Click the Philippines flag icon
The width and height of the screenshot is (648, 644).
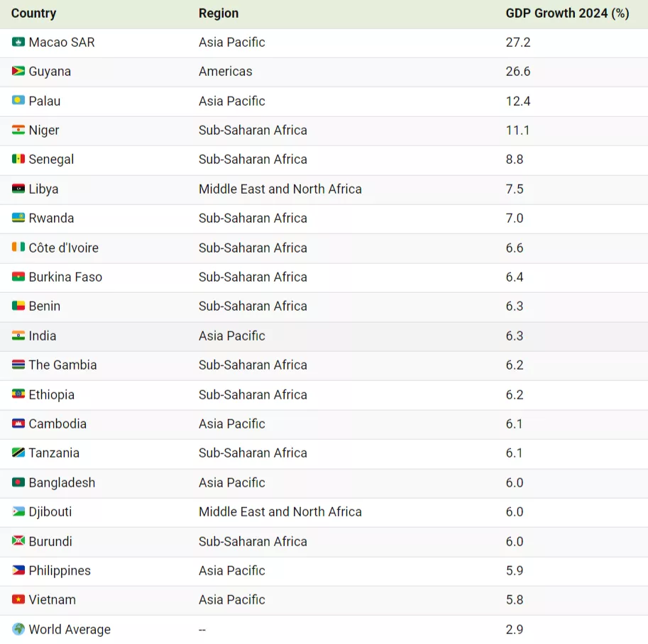tap(18, 570)
